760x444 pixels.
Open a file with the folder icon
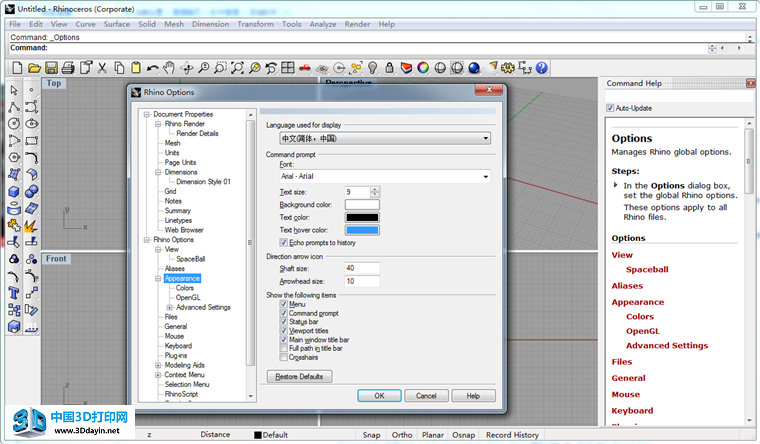point(34,68)
